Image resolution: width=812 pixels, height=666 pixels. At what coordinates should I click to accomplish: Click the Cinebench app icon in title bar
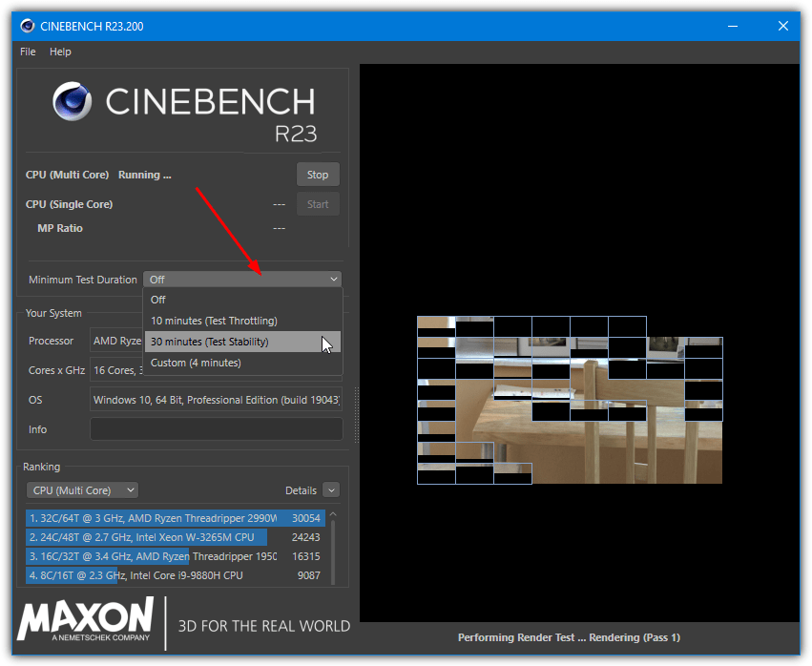pyautogui.click(x=27, y=26)
